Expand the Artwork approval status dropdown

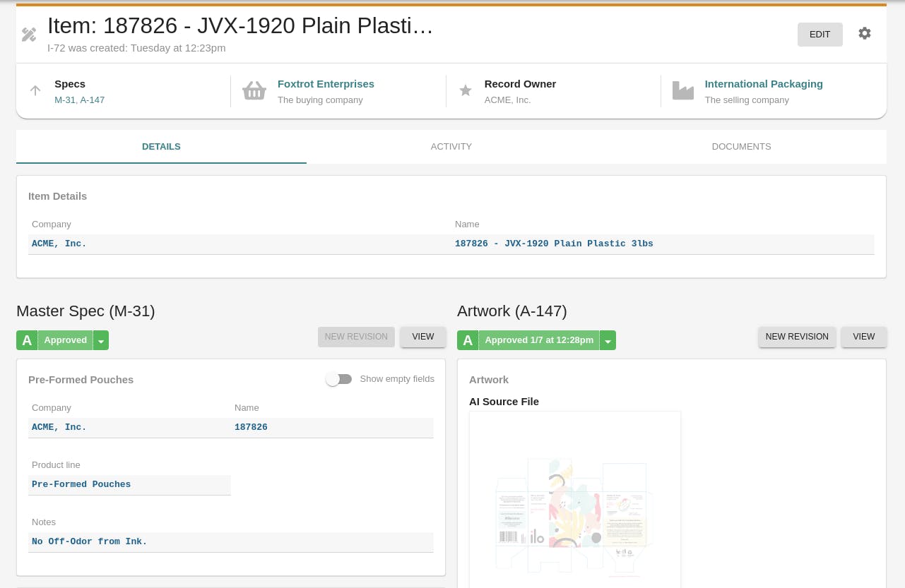608,341
